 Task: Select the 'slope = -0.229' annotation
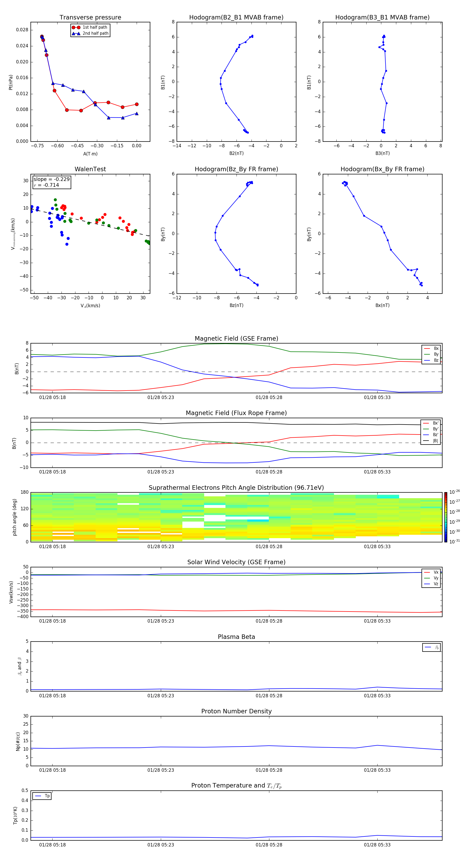click(x=52, y=179)
